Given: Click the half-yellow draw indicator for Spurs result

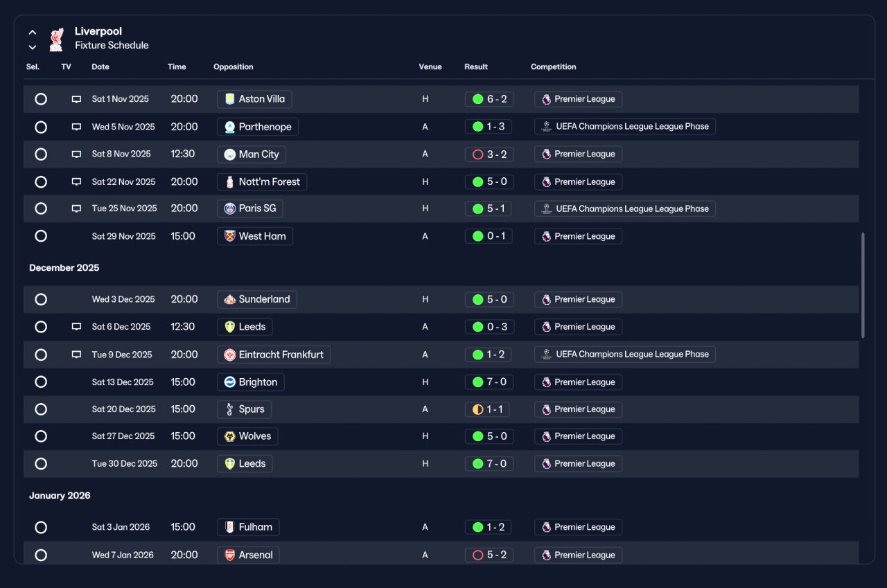Looking at the screenshot, I should [477, 409].
